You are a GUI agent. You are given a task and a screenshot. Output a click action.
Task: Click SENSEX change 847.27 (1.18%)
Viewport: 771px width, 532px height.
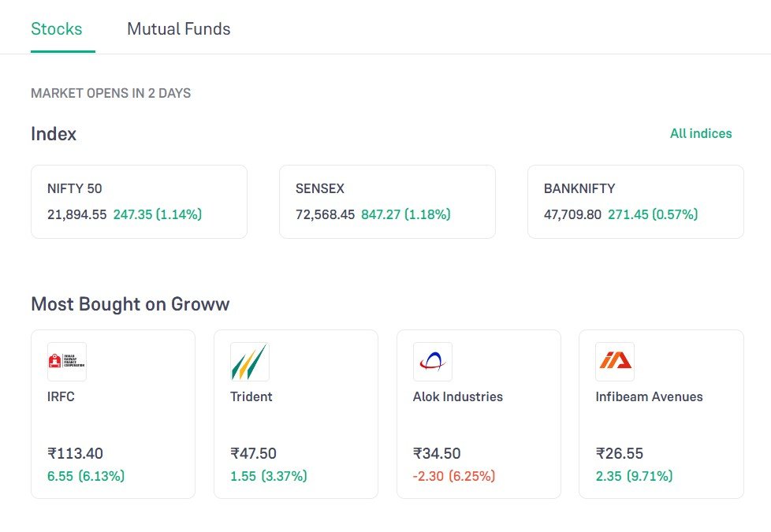pos(406,215)
